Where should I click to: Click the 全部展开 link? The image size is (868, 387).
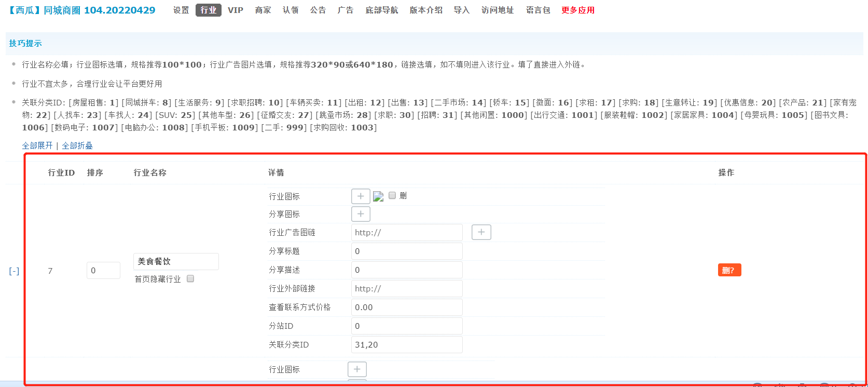coord(37,145)
